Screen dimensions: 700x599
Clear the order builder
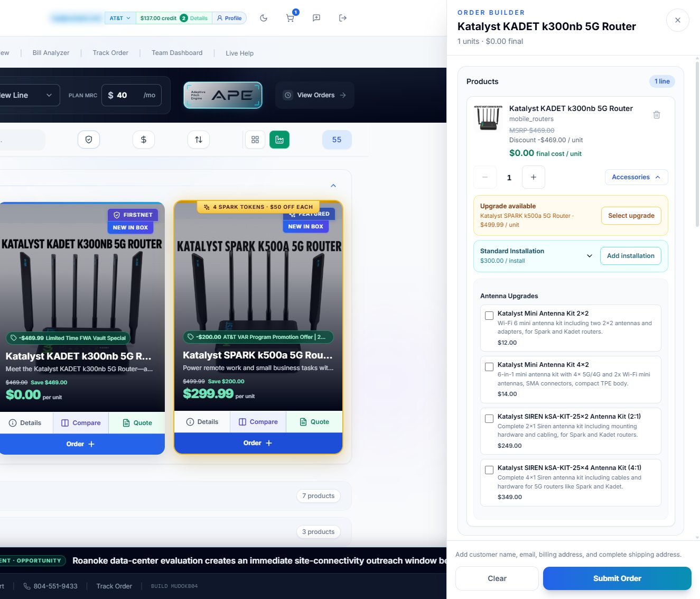[x=497, y=578]
